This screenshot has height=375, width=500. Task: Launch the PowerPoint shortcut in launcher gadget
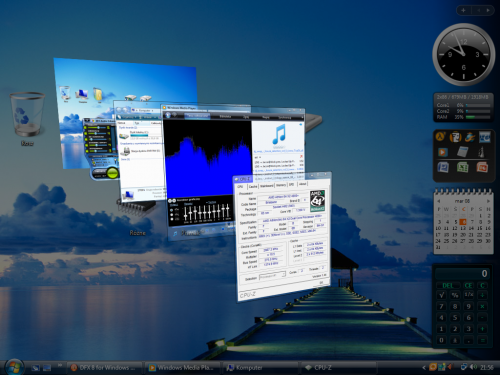tap(482, 167)
